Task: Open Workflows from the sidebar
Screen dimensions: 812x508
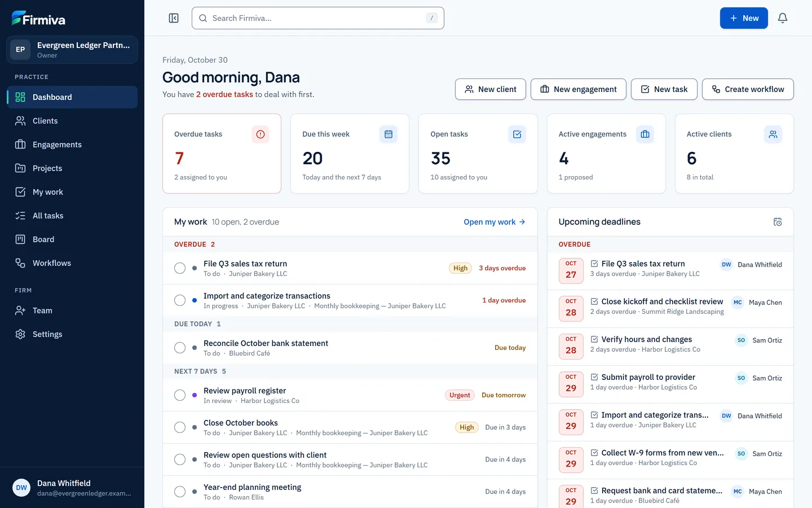Action: (72, 263)
